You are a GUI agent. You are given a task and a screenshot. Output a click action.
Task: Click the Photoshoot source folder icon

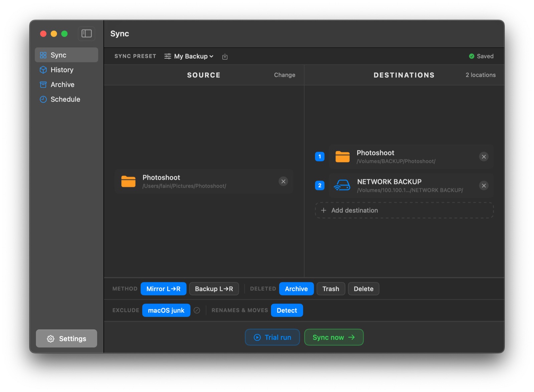tap(128, 181)
